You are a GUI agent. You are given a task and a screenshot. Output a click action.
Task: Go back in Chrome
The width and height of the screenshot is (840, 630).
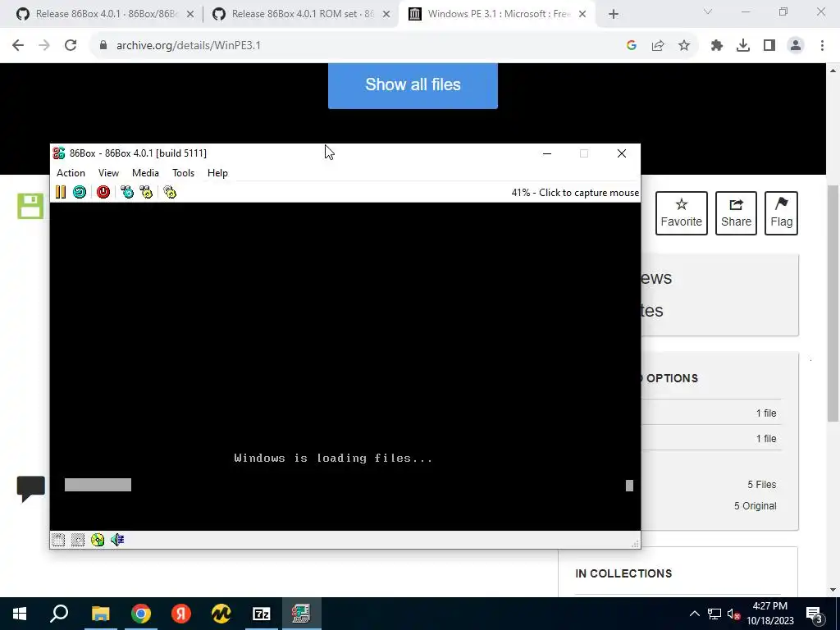coord(18,46)
